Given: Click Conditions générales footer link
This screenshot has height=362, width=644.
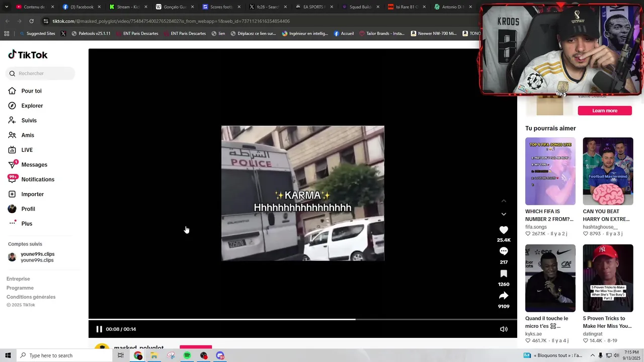Looking at the screenshot, I should pos(31,297).
